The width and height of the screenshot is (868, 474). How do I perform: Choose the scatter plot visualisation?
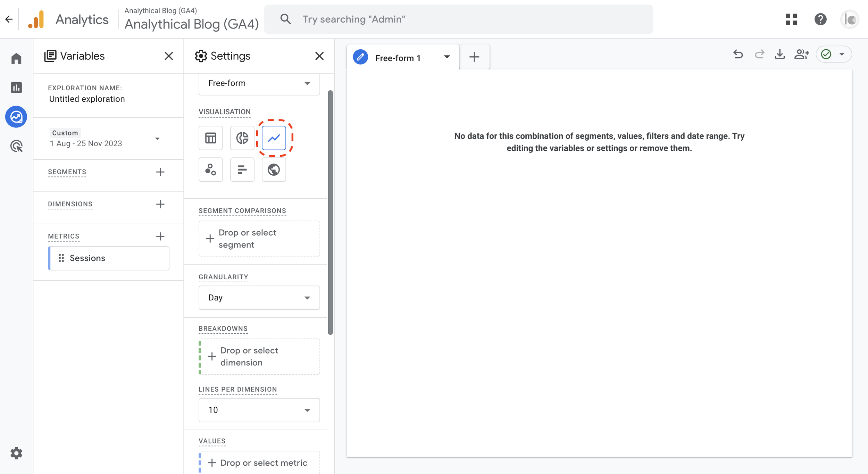(210, 169)
